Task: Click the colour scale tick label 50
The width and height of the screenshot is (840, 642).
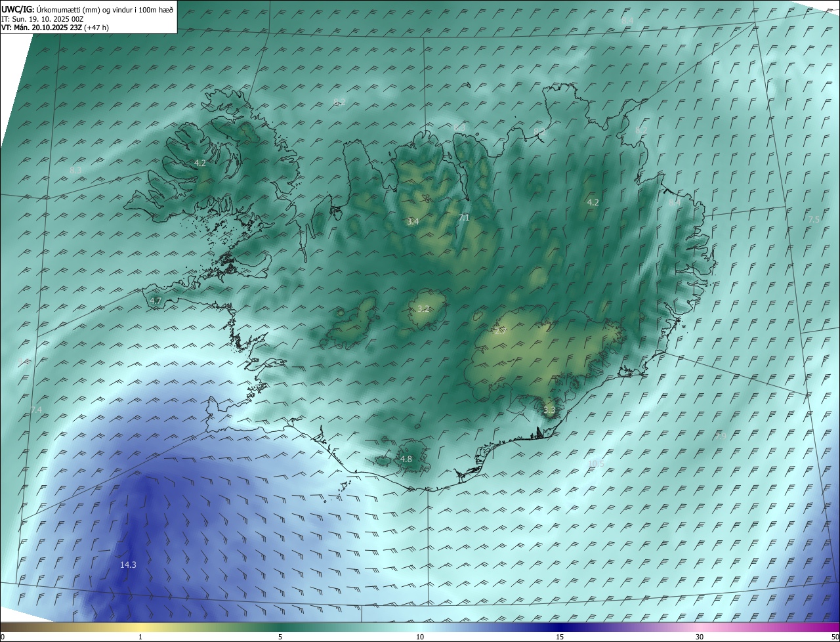Action: tap(835, 637)
